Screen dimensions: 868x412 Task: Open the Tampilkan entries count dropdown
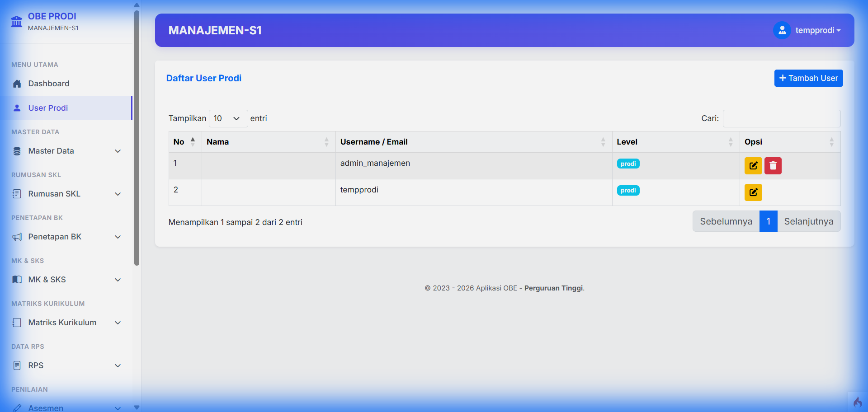coord(228,118)
